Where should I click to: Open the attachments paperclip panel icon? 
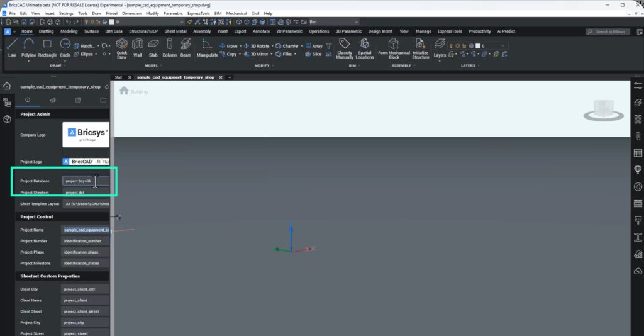coord(638,136)
